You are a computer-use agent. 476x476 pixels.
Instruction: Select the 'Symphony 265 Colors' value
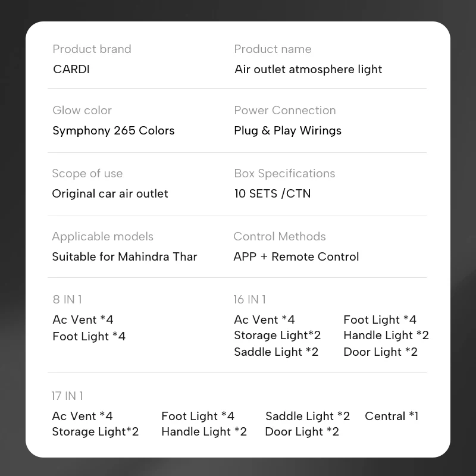tap(114, 130)
